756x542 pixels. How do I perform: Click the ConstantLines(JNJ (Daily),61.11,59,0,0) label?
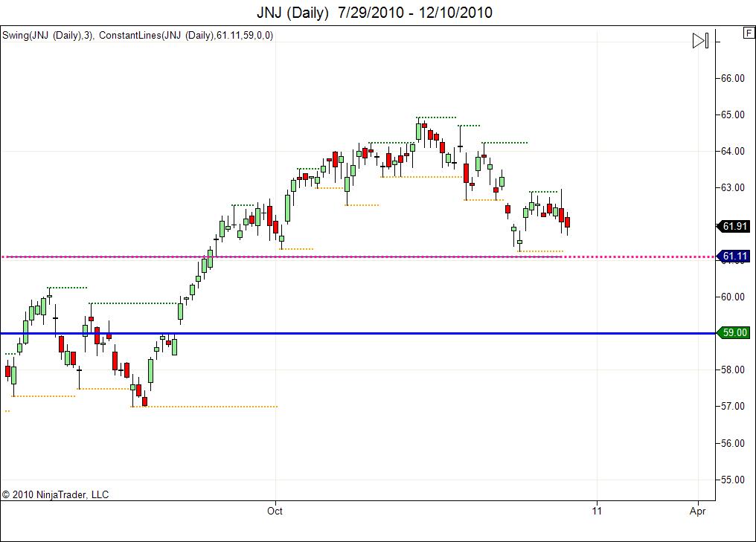(186, 35)
